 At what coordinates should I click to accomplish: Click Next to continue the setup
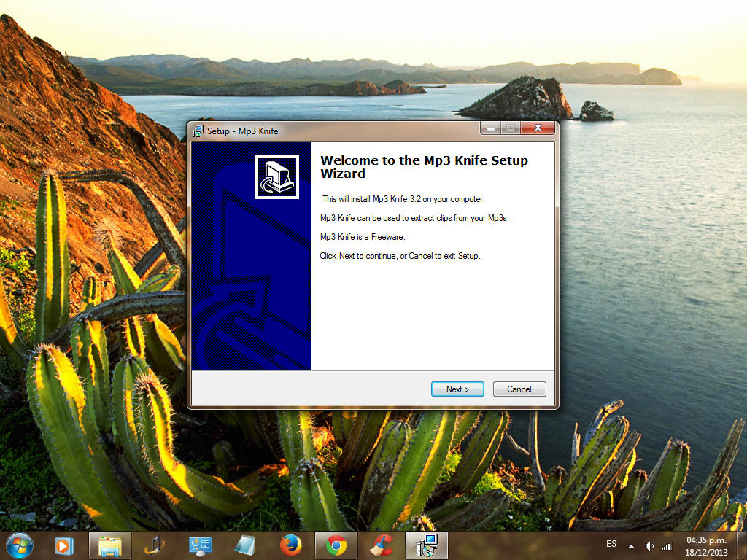457,389
